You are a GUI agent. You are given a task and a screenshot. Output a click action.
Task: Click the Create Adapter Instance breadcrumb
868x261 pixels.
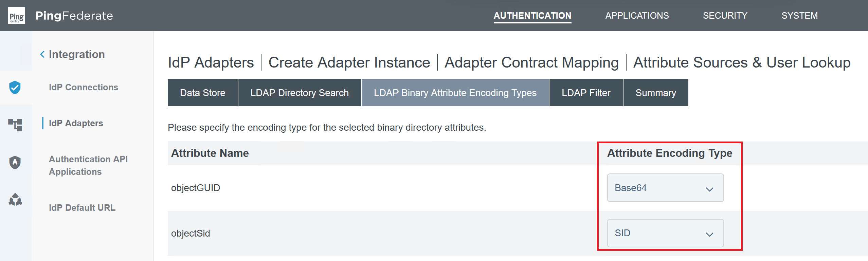[349, 62]
